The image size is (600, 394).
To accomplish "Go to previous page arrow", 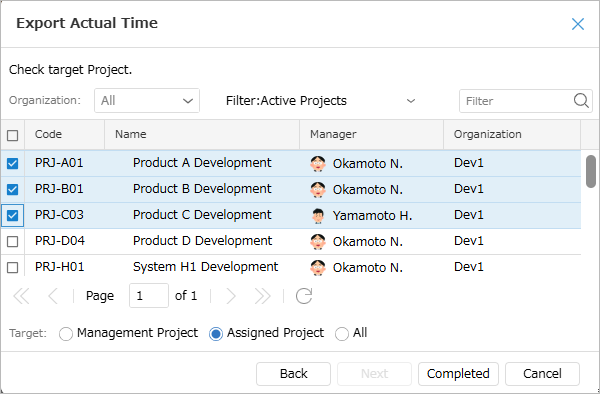I will 53,296.
